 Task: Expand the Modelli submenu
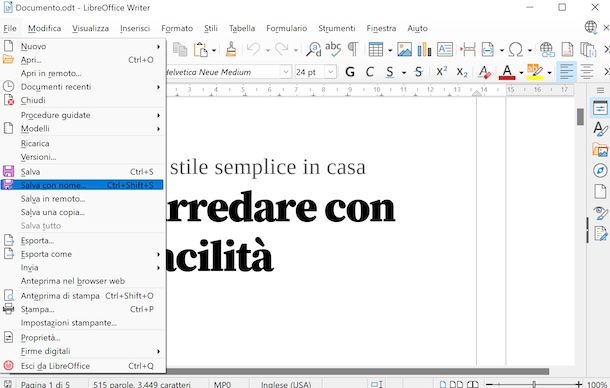pos(158,129)
